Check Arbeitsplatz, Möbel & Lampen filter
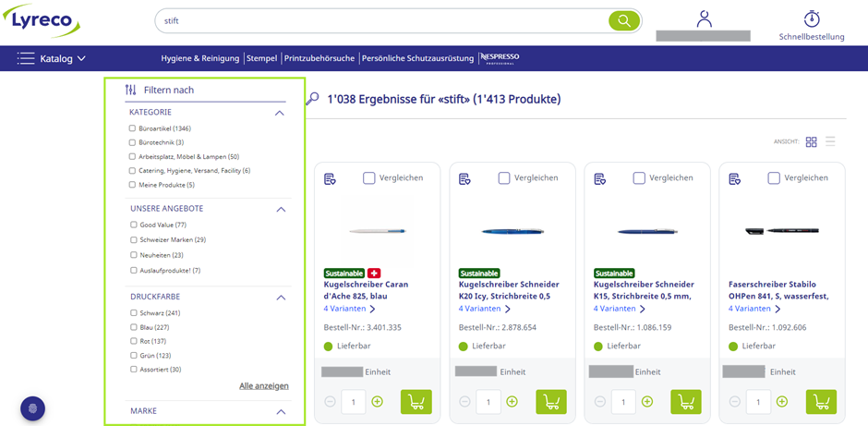The width and height of the screenshot is (868, 426). [x=132, y=157]
